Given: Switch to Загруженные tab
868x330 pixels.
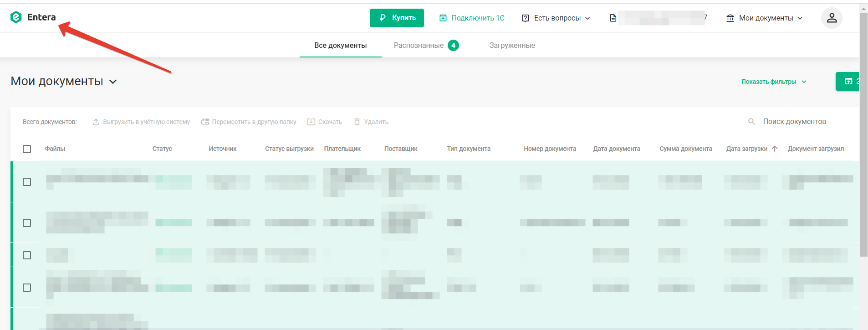Looking at the screenshot, I should coord(512,46).
